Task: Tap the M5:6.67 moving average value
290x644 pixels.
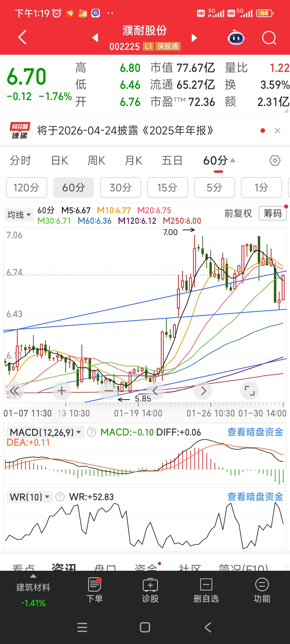Action: coord(76,210)
